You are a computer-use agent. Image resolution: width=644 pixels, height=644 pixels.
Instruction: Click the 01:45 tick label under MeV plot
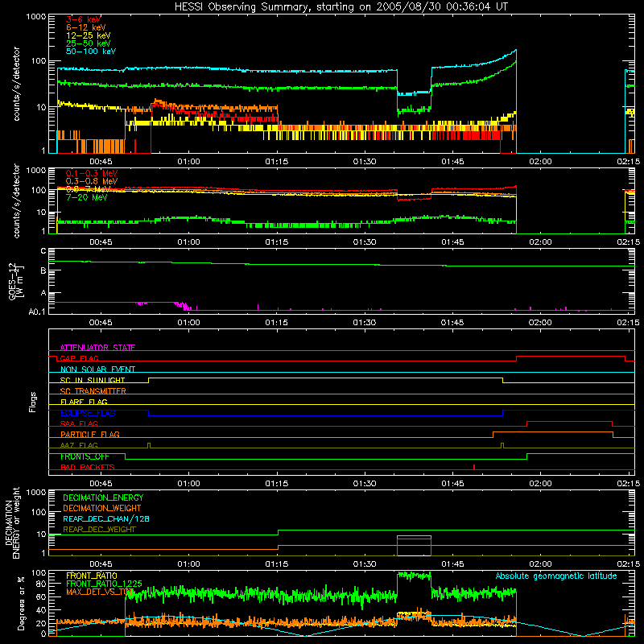[x=452, y=242]
